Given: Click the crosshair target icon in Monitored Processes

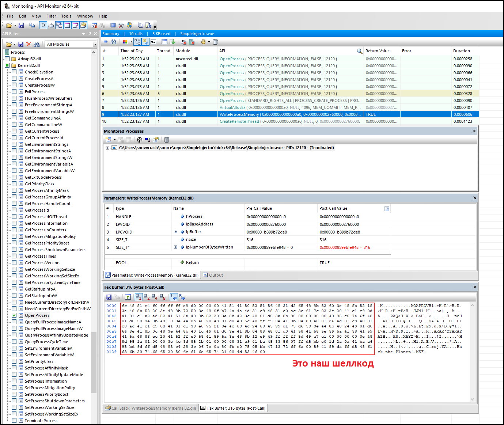Looking at the screenshot, I should pyautogui.click(x=139, y=140).
